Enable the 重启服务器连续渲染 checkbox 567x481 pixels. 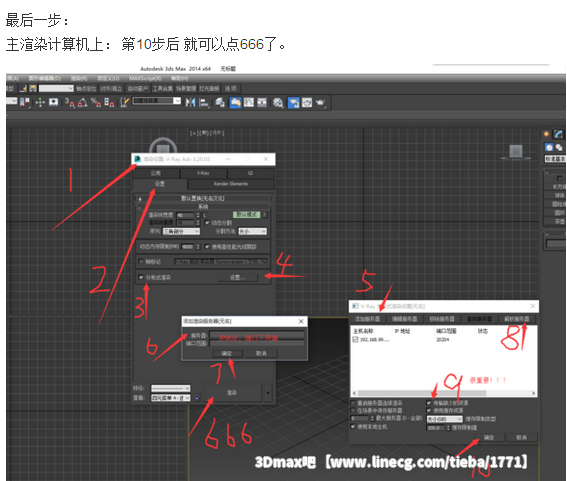pos(353,403)
